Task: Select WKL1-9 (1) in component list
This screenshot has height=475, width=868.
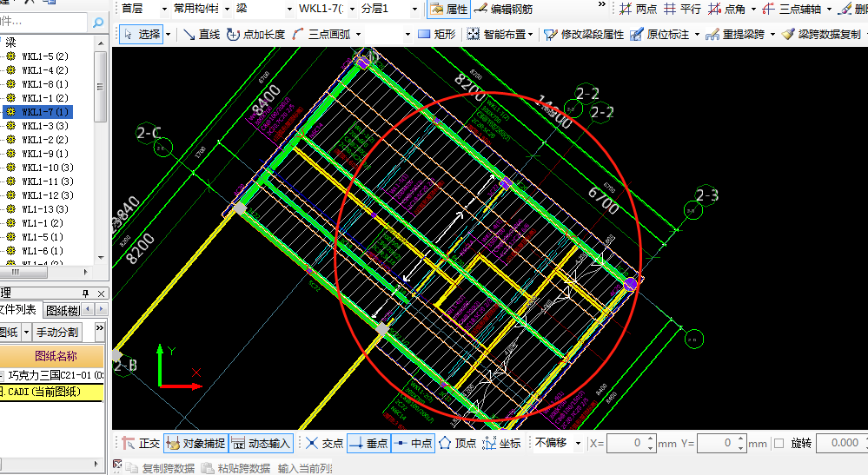Action: 45,153
